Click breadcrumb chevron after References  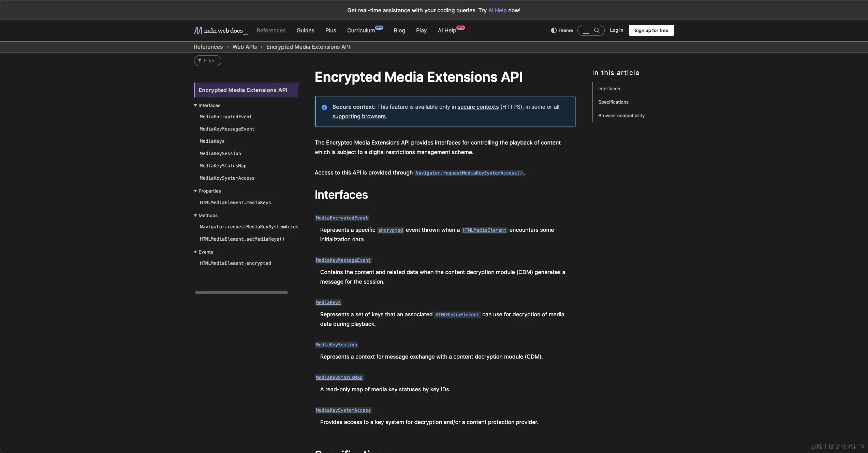227,47
